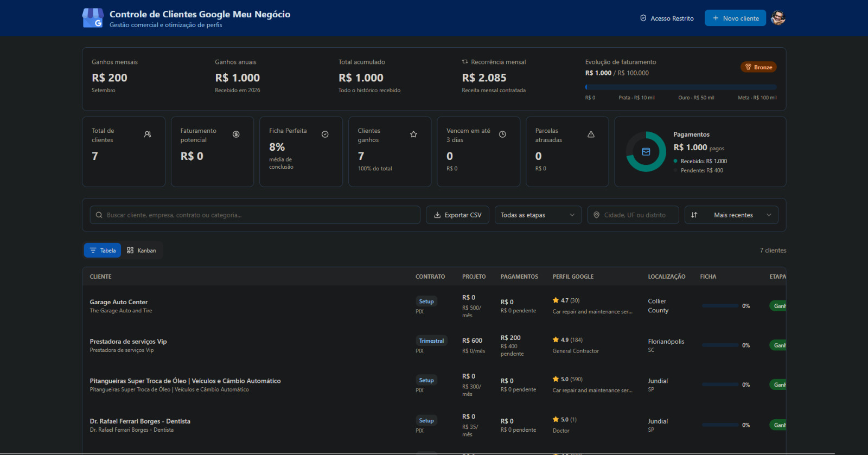
Task: Click the Pagamentos donut chart center icon
Action: click(x=646, y=152)
